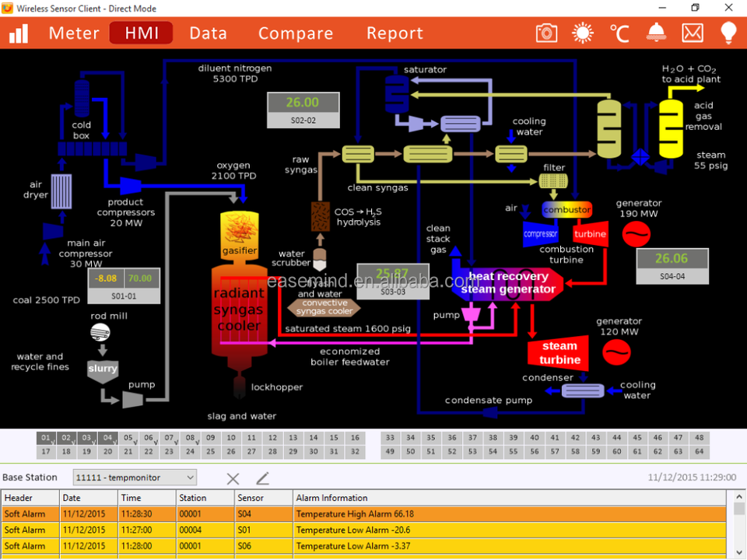Click the sun brightness icon
The image size is (747, 560).
583,33
